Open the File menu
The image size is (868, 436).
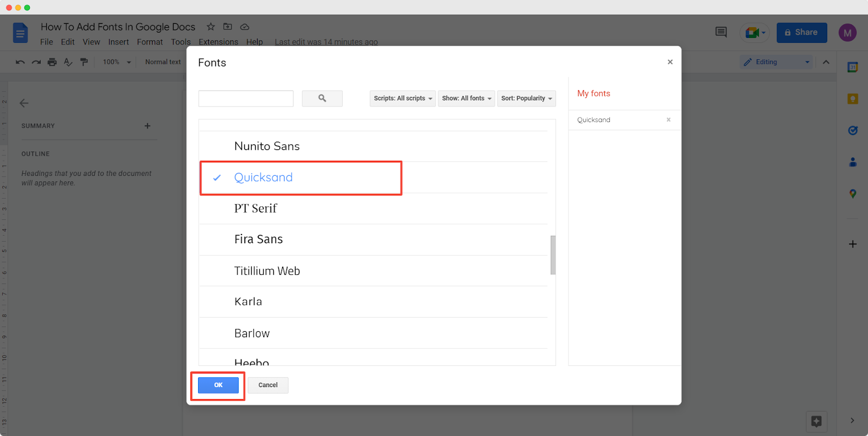coord(47,42)
